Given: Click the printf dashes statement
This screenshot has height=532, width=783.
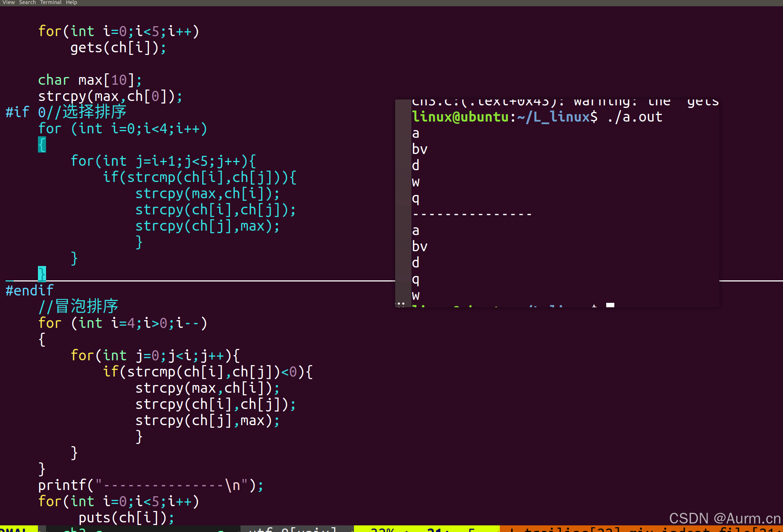Looking at the screenshot, I should (150, 485).
